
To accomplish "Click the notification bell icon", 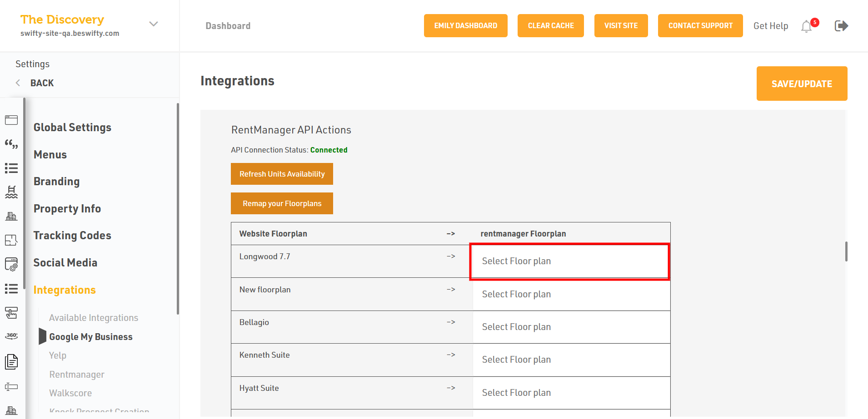I will (807, 26).
